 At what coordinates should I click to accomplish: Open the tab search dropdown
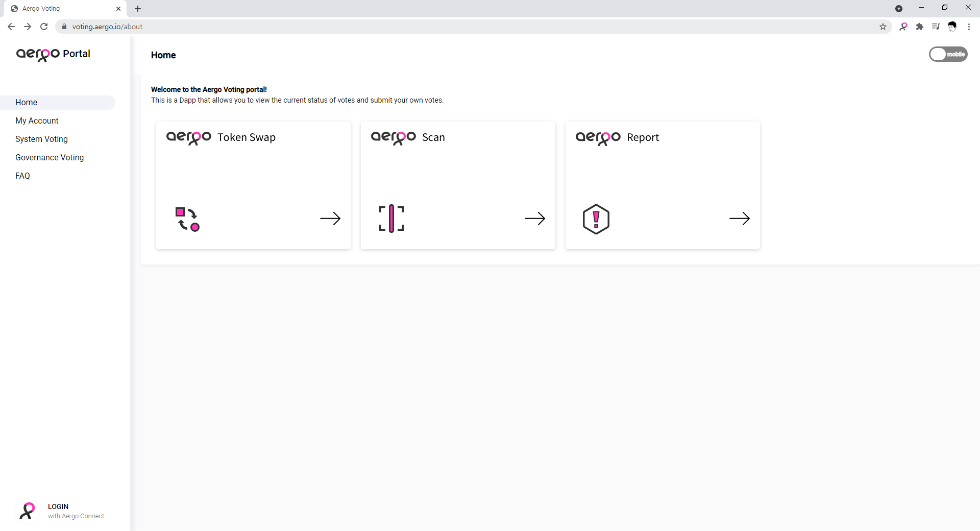coord(899,9)
